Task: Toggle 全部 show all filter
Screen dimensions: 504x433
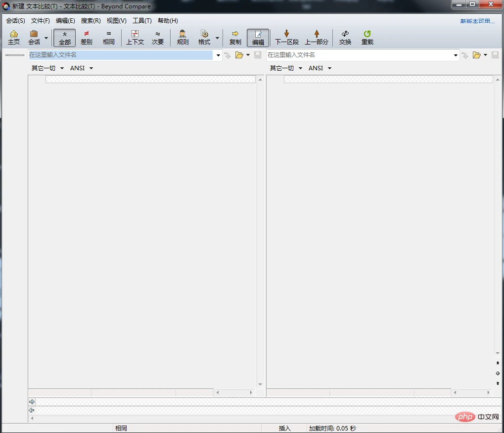Action: pos(65,38)
